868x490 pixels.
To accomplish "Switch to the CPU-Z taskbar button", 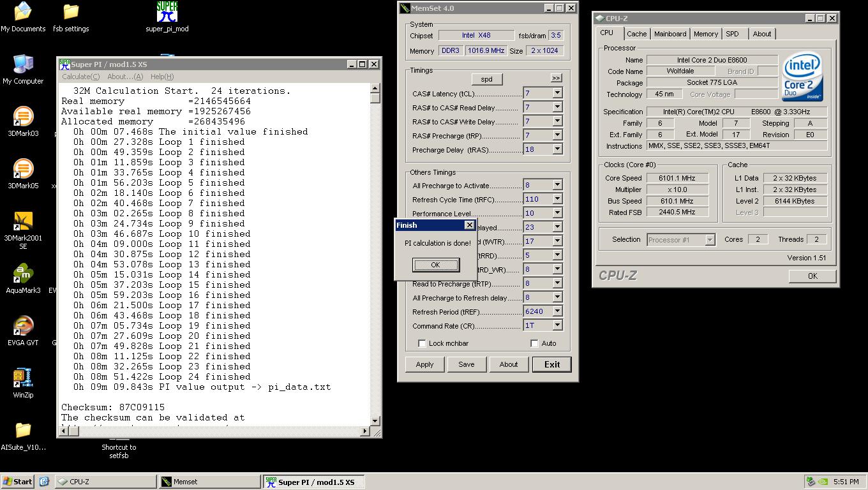I will [x=105, y=482].
